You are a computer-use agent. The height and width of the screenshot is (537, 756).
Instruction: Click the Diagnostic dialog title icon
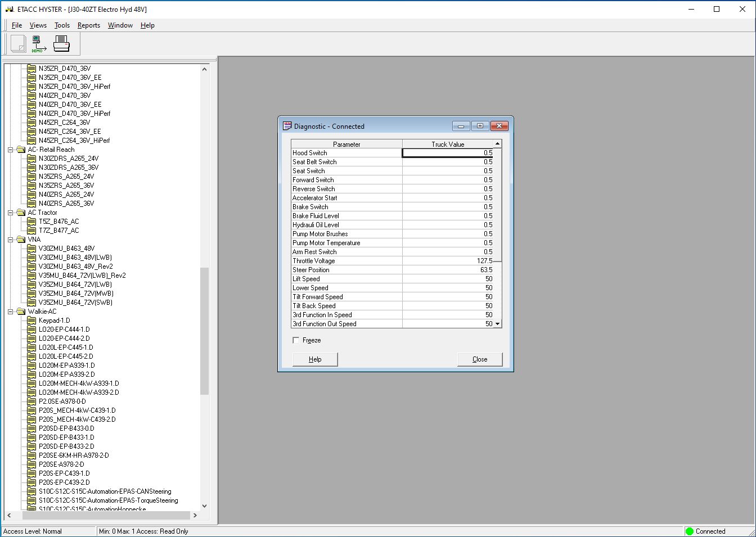pos(287,126)
